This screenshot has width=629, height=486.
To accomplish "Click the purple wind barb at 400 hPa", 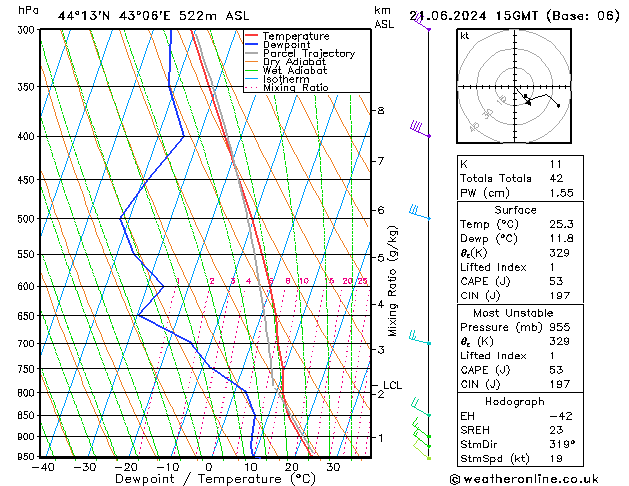I will point(420,130).
